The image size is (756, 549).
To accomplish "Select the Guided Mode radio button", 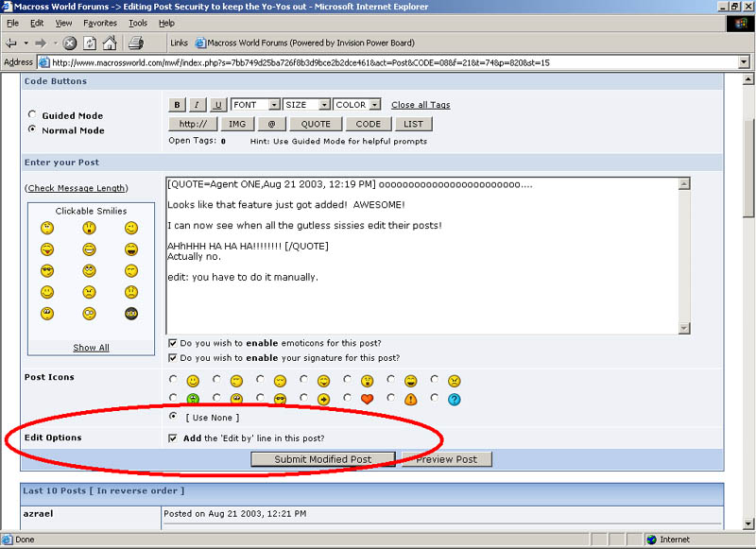I will tap(32, 114).
